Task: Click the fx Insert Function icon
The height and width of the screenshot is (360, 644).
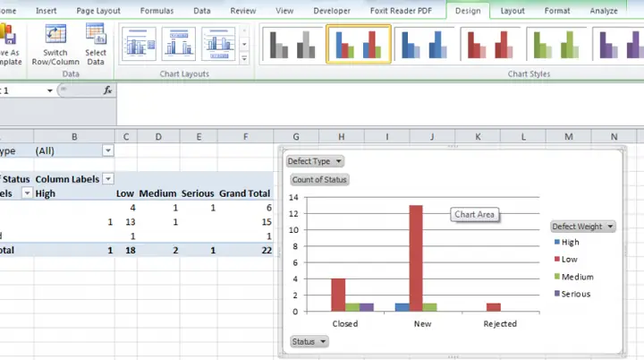Action: (x=107, y=90)
